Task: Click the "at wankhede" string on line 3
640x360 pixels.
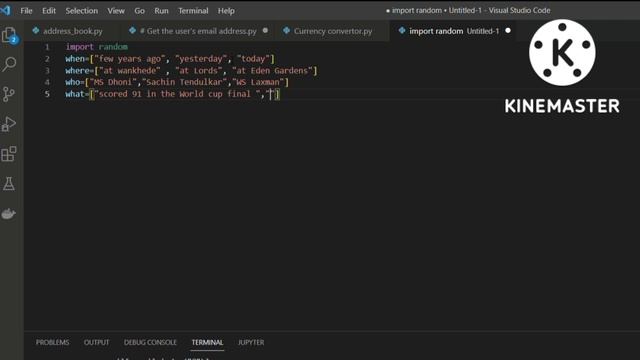Action: (x=130, y=71)
